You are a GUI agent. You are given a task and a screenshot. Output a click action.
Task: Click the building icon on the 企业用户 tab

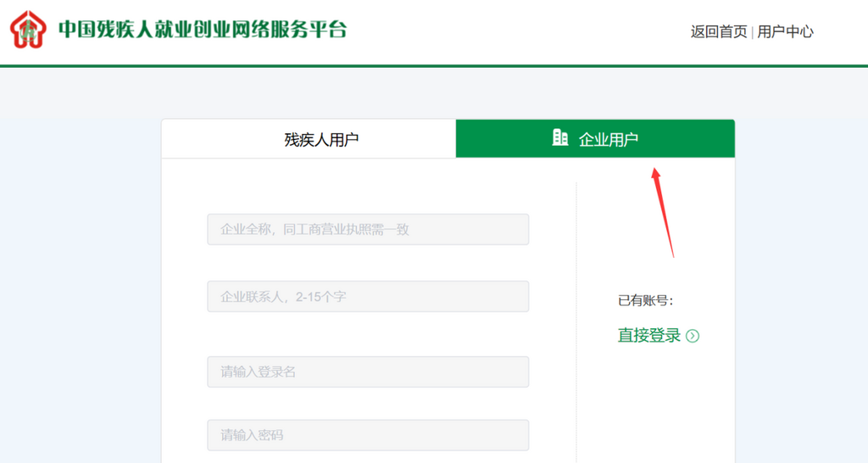tap(560, 138)
